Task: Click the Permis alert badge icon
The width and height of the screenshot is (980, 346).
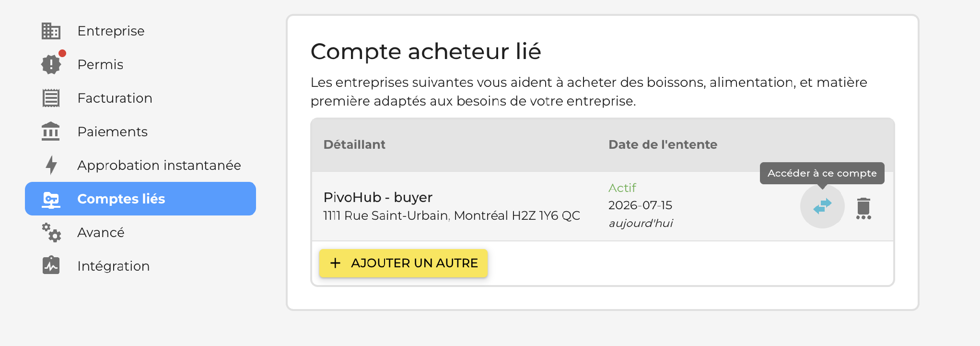Action: [x=51, y=64]
